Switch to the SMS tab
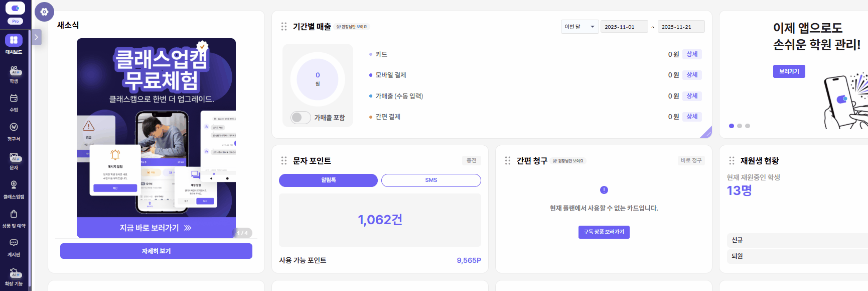 (431, 180)
